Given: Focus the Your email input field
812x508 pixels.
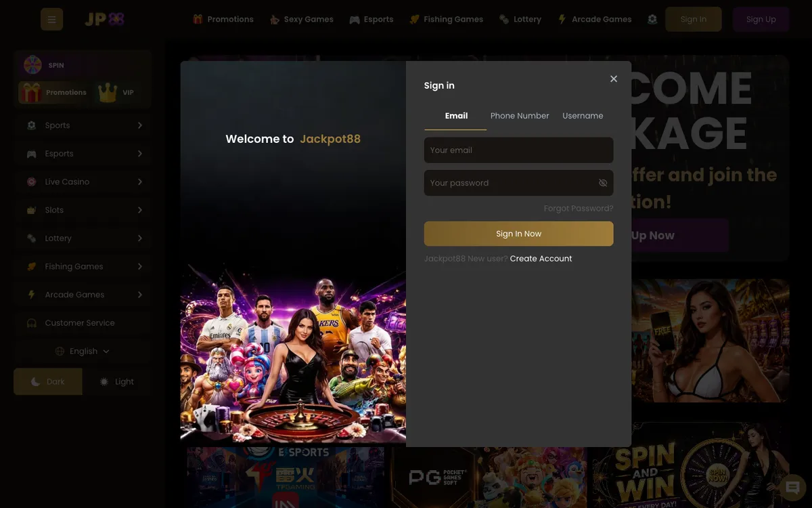Looking at the screenshot, I should [519, 150].
